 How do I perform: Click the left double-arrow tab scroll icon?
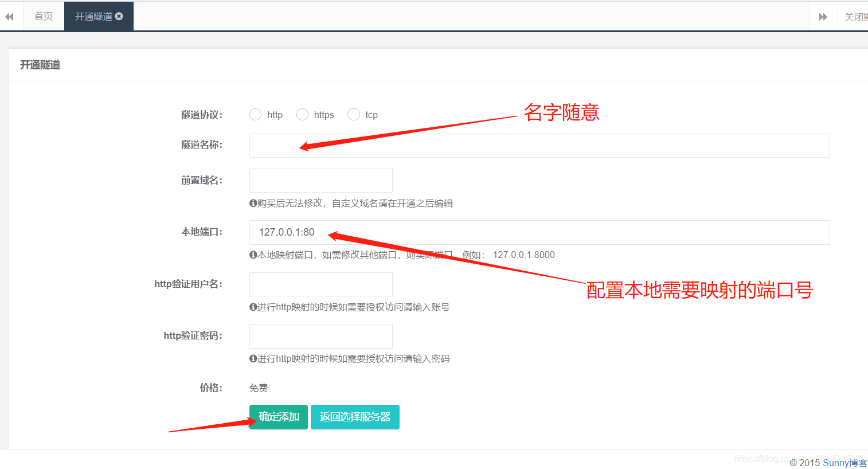coord(9,17)
